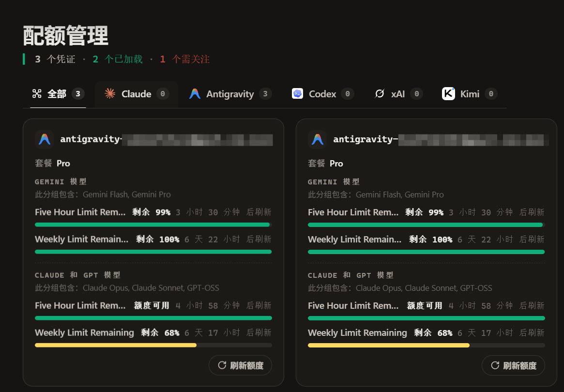This screenshot has width=564, height=392.
Task: Select the Kimi tab
Action: (x=470, y=94)
